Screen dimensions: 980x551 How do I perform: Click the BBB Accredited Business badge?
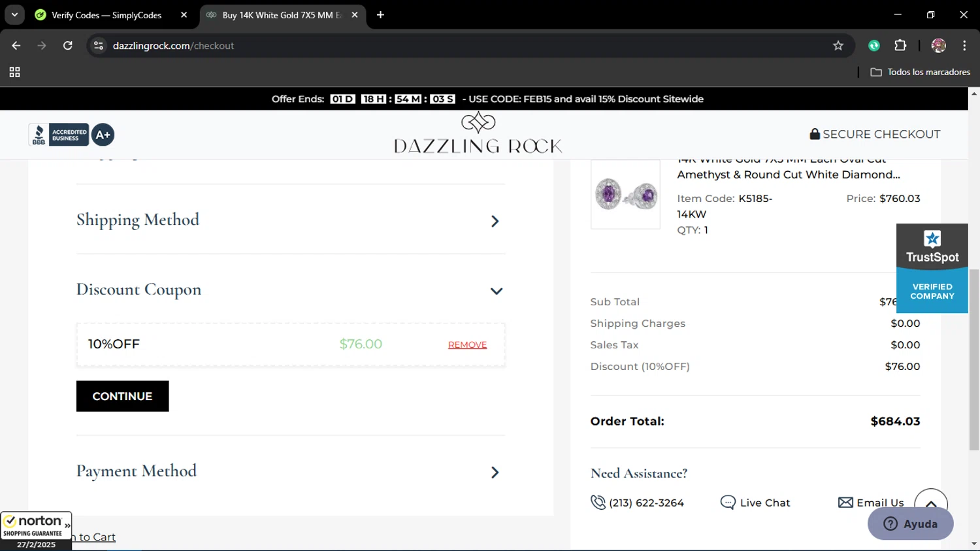(x=71, y=135)
